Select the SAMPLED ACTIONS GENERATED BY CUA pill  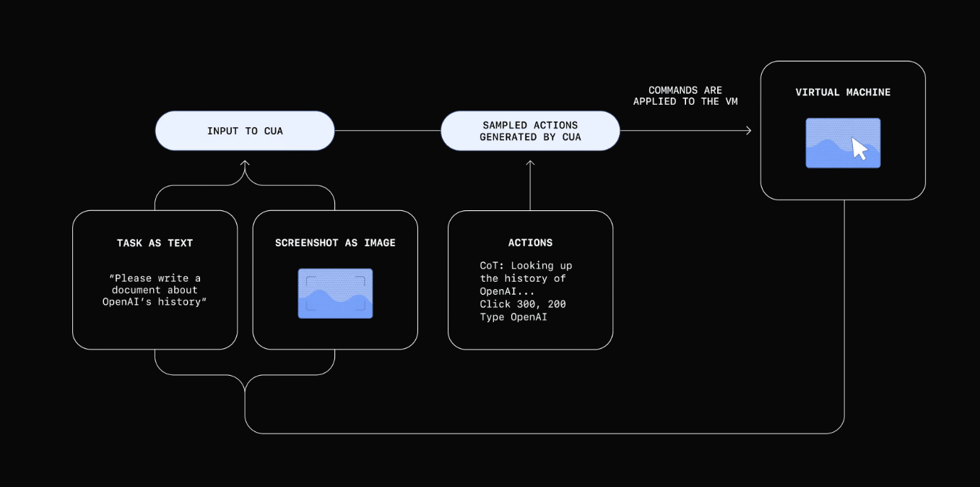tap(530, 131)
